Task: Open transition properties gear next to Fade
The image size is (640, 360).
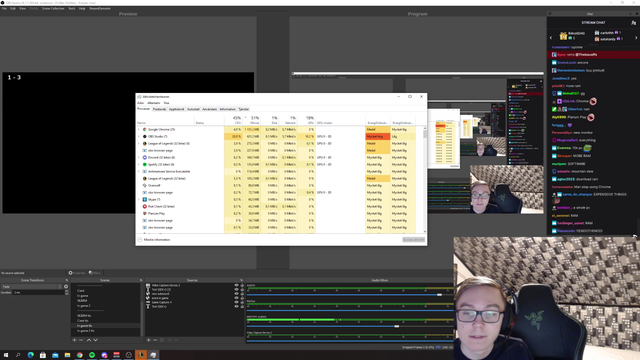Action: (66, 287)
